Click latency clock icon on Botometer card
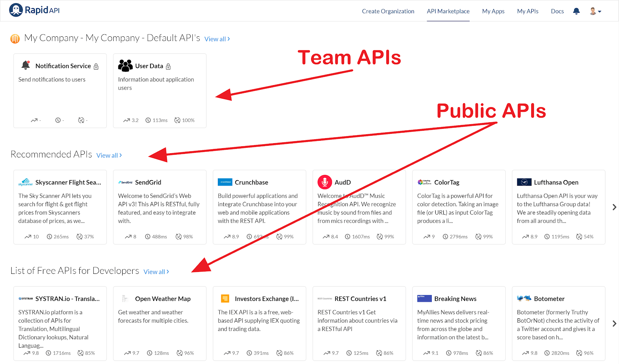This screenshot has height=364, width=619. click(x=547, y=353)
